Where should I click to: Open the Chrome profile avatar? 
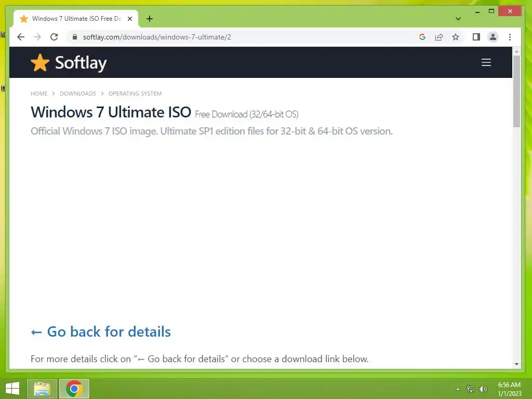[x=493, y=37]
